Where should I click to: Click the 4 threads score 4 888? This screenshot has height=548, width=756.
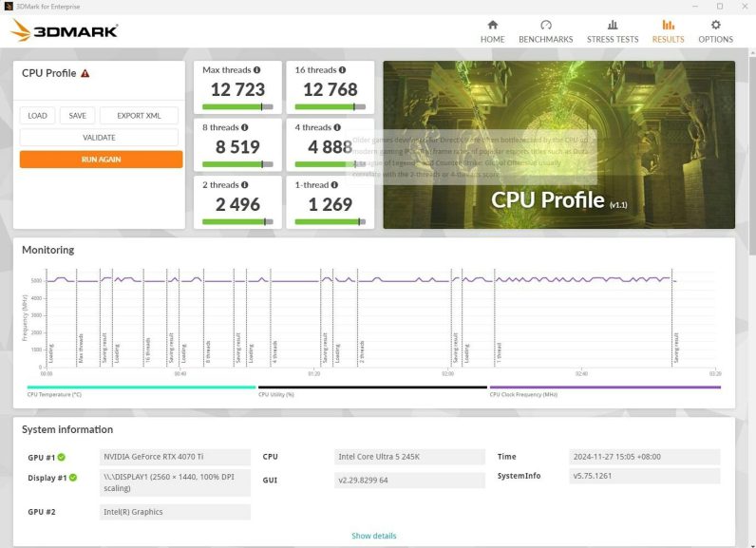click(331, 147)
